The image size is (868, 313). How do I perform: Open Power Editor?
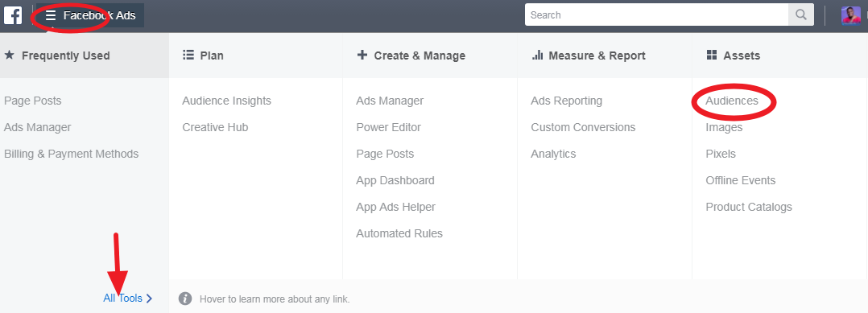[389, 127]
